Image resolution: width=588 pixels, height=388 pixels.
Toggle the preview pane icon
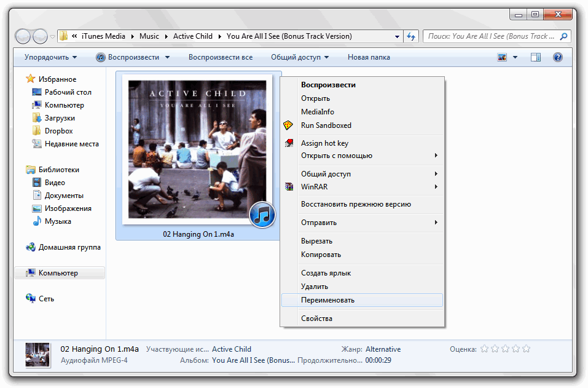[536, 57]
